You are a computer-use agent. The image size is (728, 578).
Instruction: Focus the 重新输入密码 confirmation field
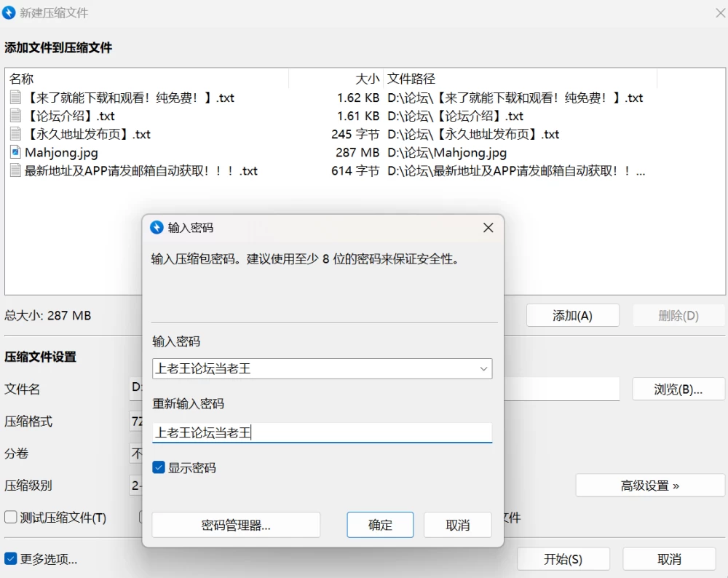coord(323,432)
